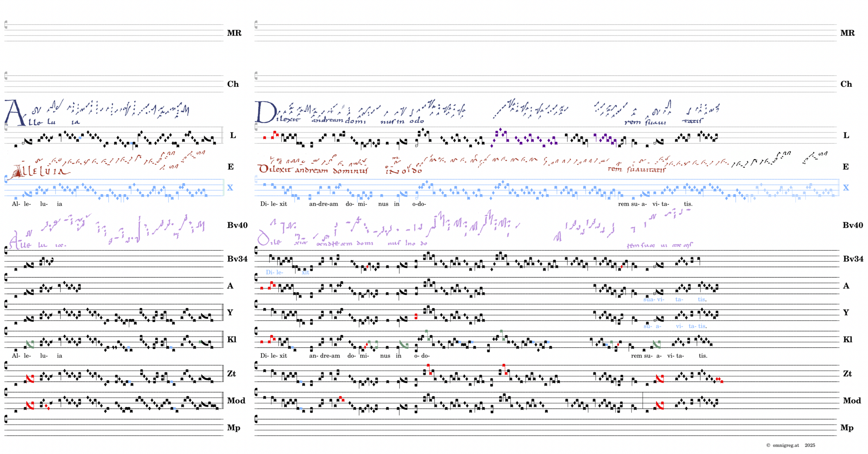Click the clef starting the right-hand Ch staff

(256, 75)
